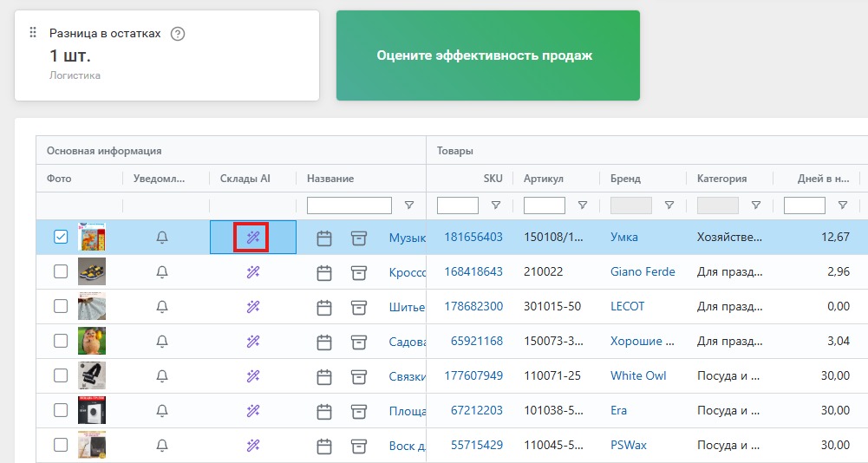
Task: Click the Оцените эффективность продаж banner
Action: coord(487,55)
